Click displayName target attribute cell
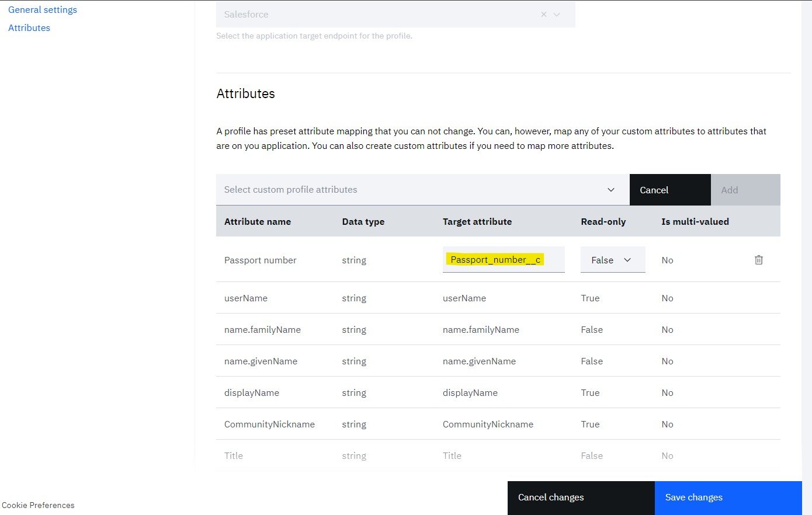The image size is (812, 515). coord(470,393)
